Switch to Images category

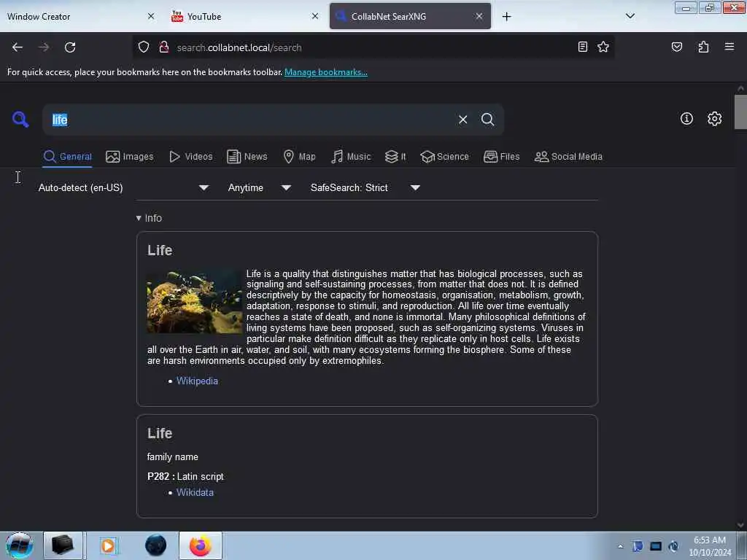[x=130, y=157]
